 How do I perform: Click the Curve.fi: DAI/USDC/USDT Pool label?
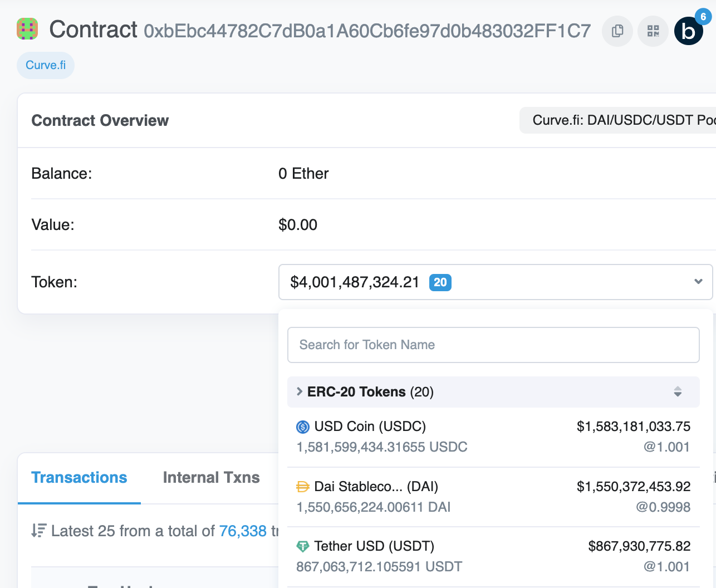tap(618, 120)
